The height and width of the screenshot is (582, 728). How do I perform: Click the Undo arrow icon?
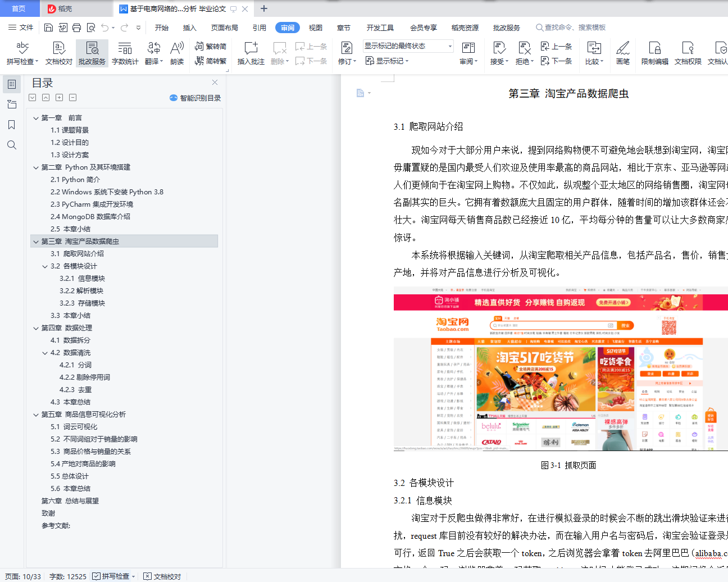tap(104, 28)
